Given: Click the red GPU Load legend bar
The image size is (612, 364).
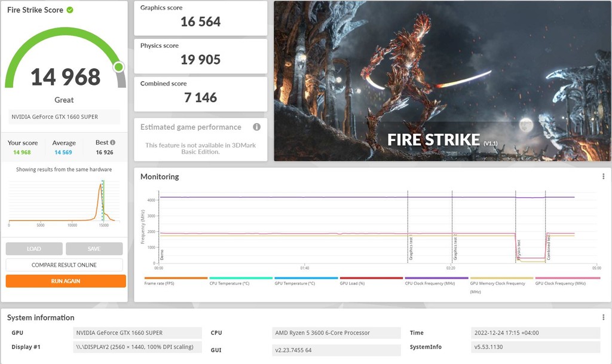Looking at the screenshot, I should tap(371, 279).
